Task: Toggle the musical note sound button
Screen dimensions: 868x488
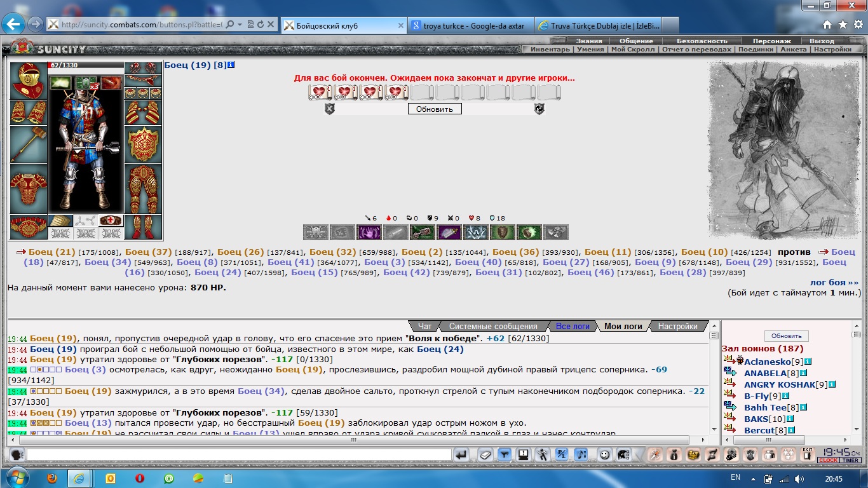Action: pos(580,454)
